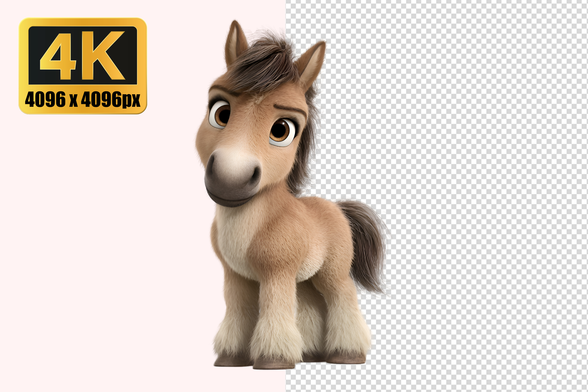Pick the solid pink background area
The width and height of the screenshot is (588, 392).
pos(98,235)
